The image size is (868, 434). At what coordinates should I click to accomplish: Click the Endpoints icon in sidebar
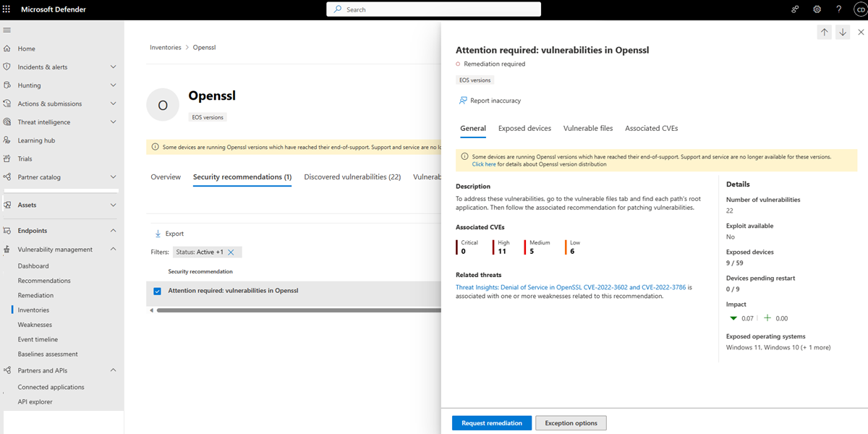[7, 231]
